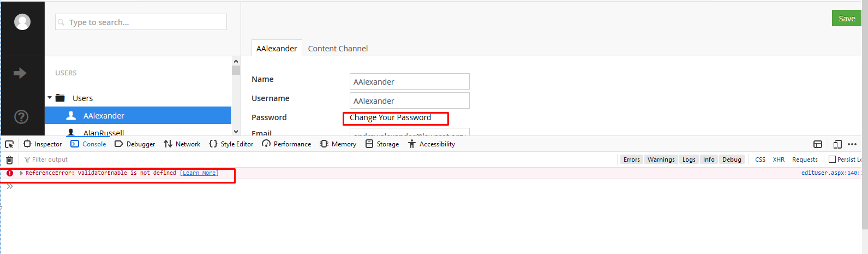868x254 pixels.
Task: Toggle the Errors filter button
Action: (631, 160)
